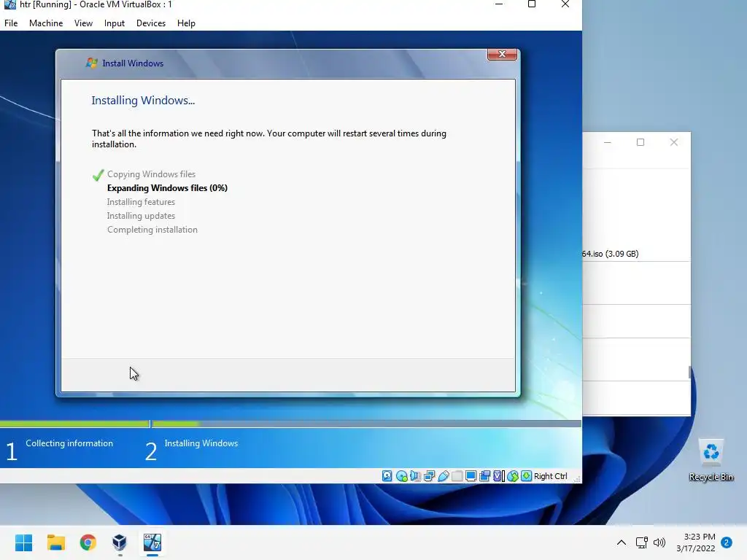Click the running VM icon on the taskbar
The image size is (747, 560).
click(152, 542)
